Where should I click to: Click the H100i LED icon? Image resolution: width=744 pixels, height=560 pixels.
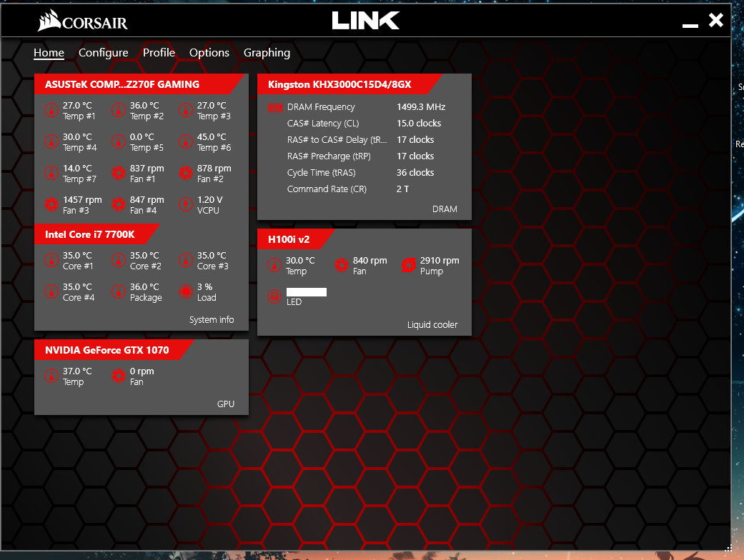[274, 296]
